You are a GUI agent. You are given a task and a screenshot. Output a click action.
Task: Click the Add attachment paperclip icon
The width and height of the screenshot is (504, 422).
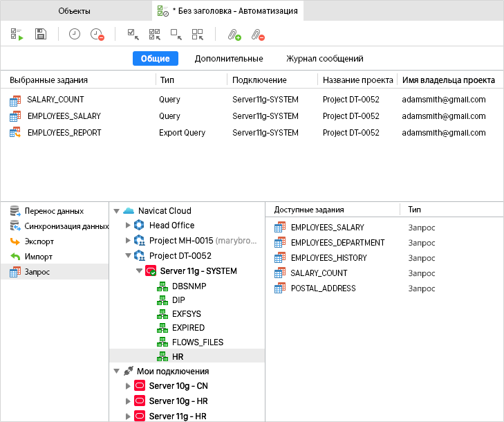click(234, 34)
